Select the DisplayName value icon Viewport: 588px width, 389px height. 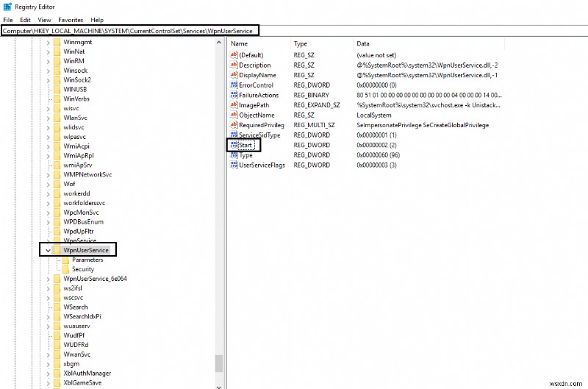234,75
